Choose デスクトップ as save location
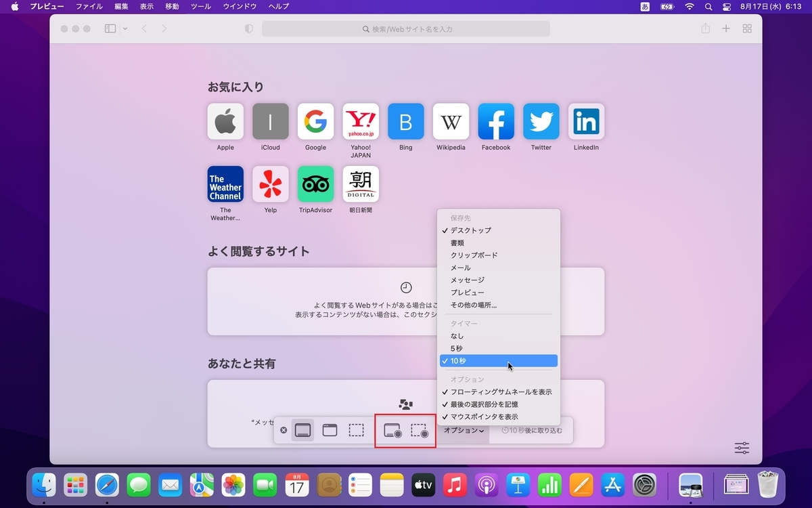The width and height of the screenshot is (812, 508). click(x=499, y=230)
